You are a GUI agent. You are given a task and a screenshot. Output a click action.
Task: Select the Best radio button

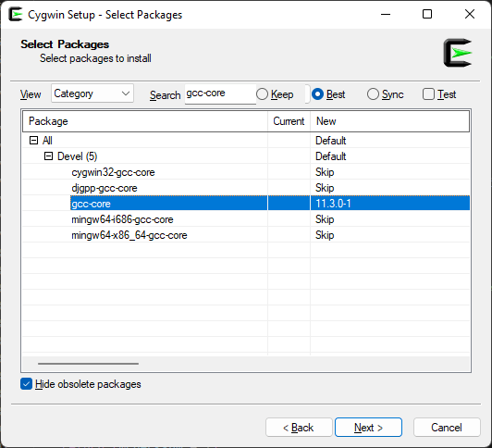(x=317, y=94)
